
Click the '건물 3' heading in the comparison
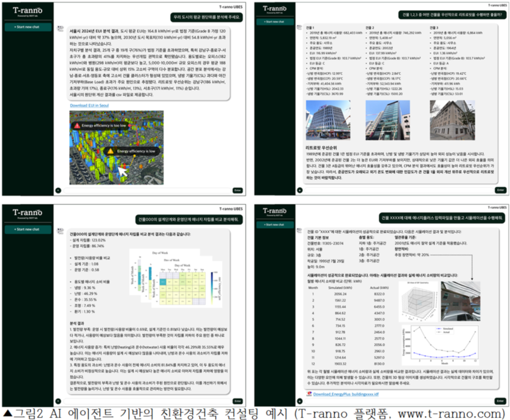(434, 28)
